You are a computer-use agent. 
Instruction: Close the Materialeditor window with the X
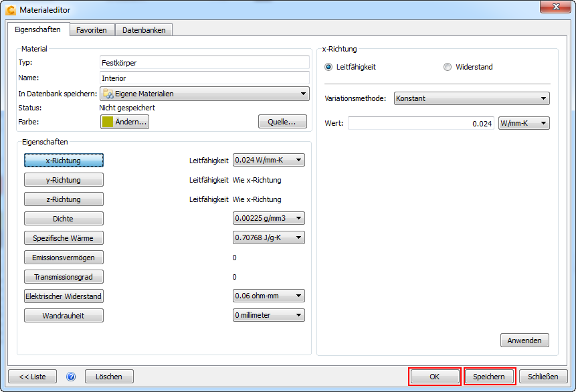click(556, 7)
